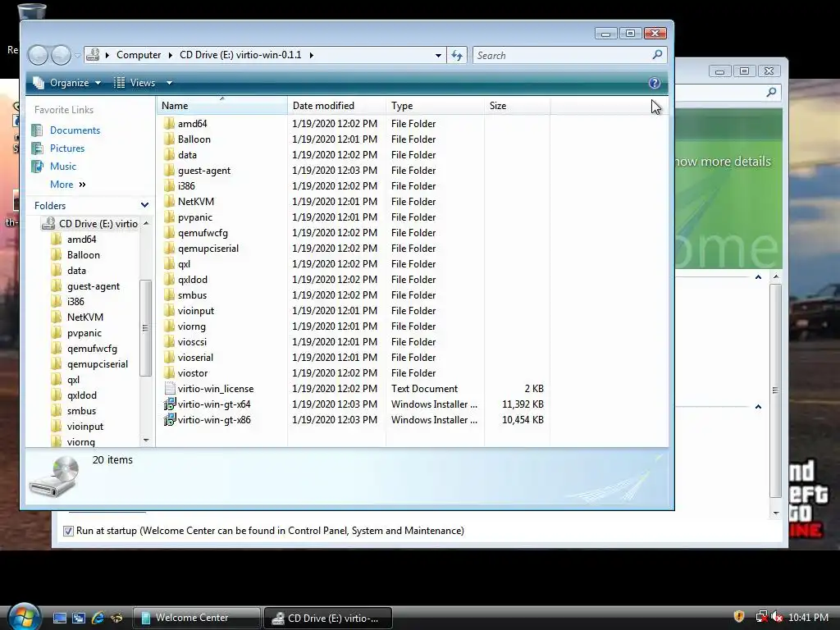Click the Back navigation arrow button
This screenshot has width=840, height=630.
pos(38,55)
